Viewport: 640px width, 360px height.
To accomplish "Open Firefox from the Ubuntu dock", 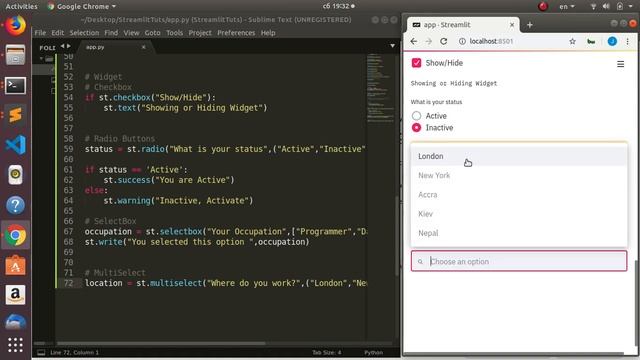I will coord(15,25).
